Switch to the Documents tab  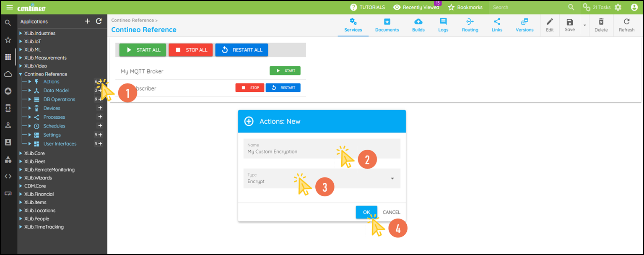coord(387,25)
